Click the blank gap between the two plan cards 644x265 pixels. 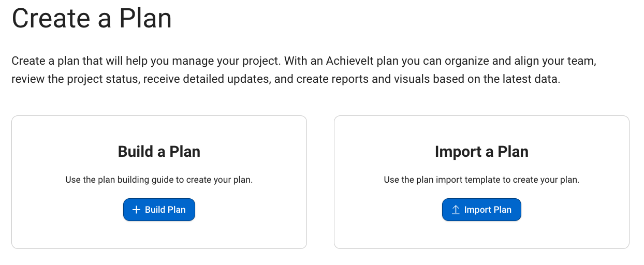[320, 182]
